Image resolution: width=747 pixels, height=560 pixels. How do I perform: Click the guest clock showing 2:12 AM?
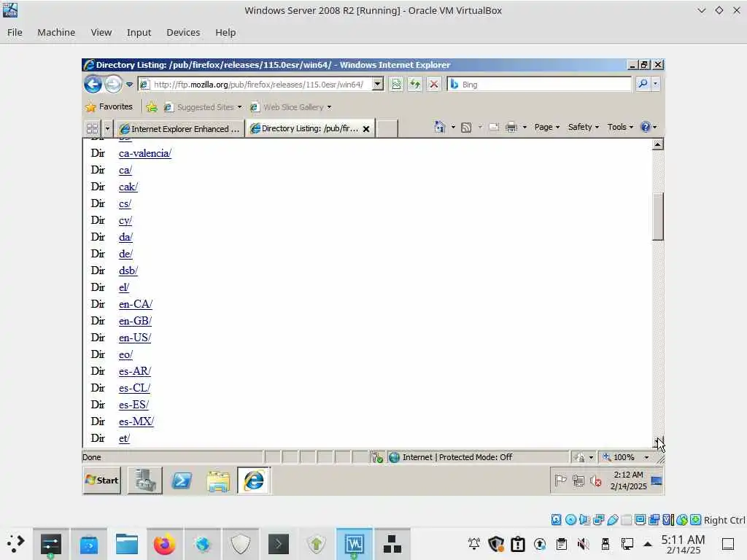point(628,475)
